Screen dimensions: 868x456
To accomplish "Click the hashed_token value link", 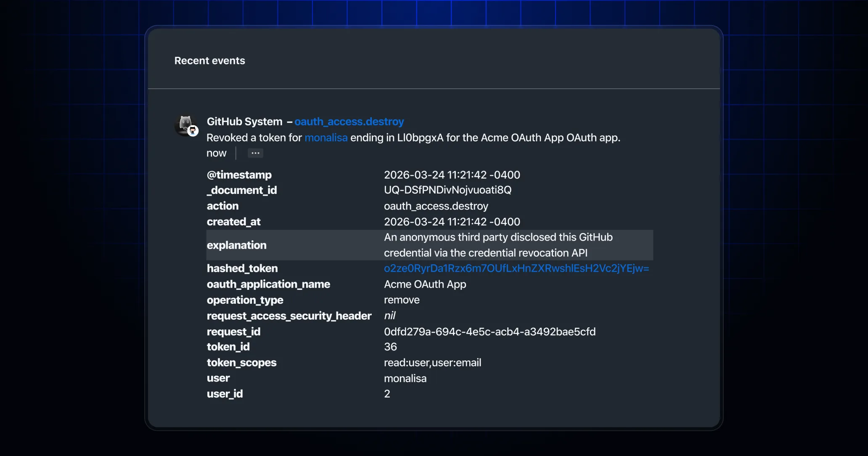I will 516,268.
